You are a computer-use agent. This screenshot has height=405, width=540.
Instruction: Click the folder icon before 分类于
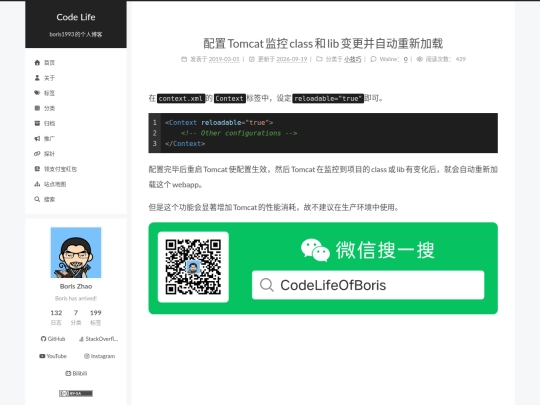(x=319, y=59)
